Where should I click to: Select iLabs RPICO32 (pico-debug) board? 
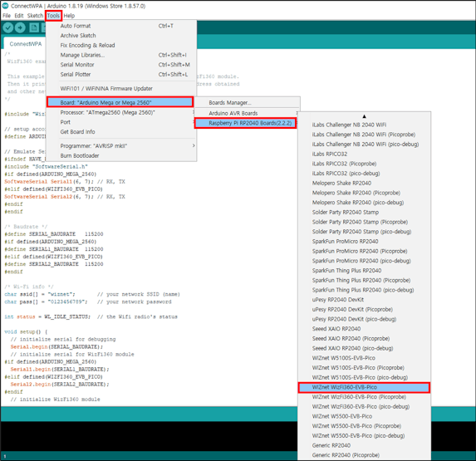[365, 174]
